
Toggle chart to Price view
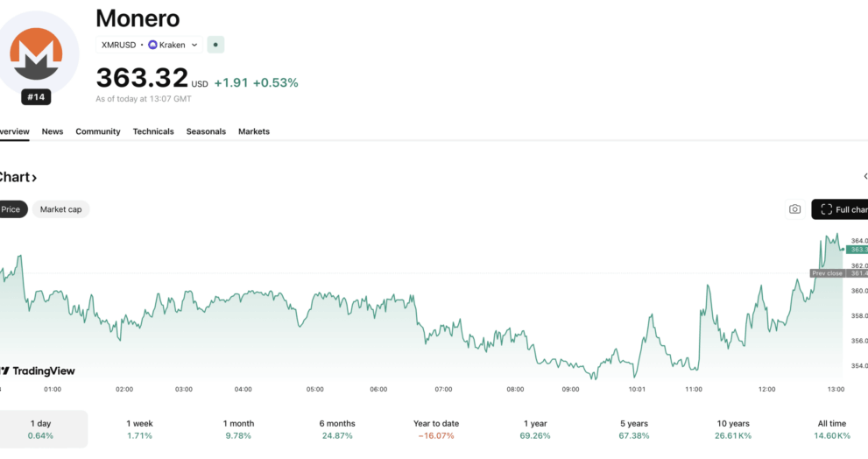(11, 209)
